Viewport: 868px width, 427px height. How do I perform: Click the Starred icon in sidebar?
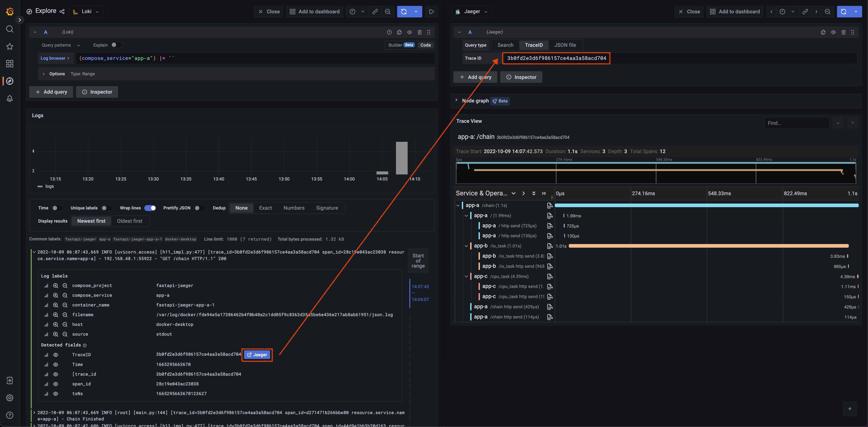(x=10, y=47)
